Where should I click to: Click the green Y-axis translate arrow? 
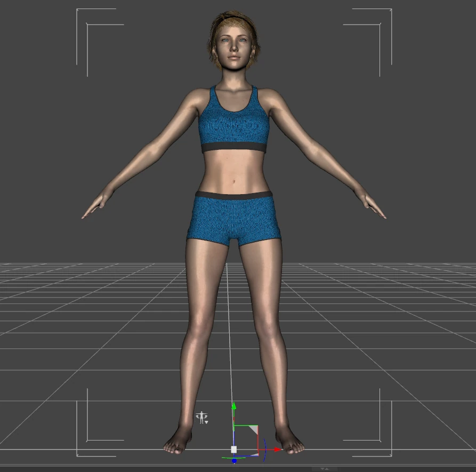234,406
